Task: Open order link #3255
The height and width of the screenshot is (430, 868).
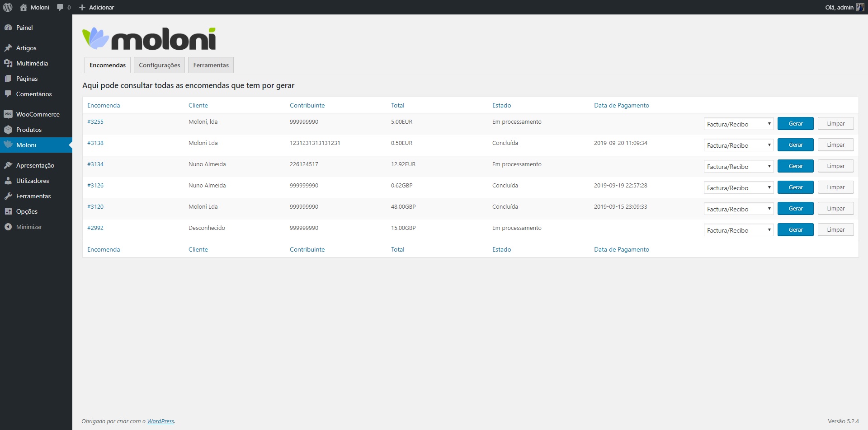Action: pos(95,122)
